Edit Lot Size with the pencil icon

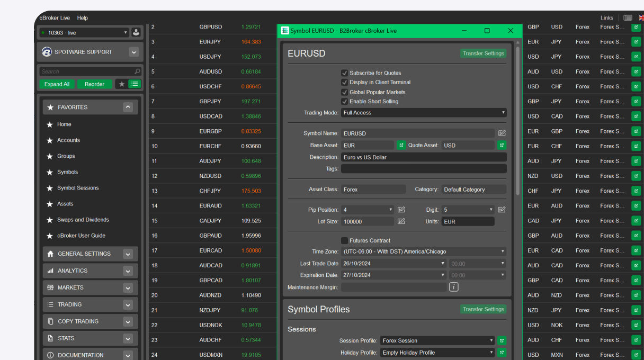click(x=401, y=221)
